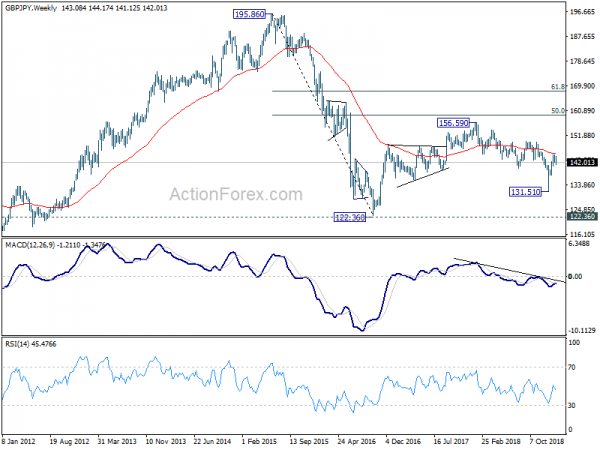Click the 24 Apr 2016 date label
Image resolution: width=600 pixels, height=450 pixels.
pos(357,441)
